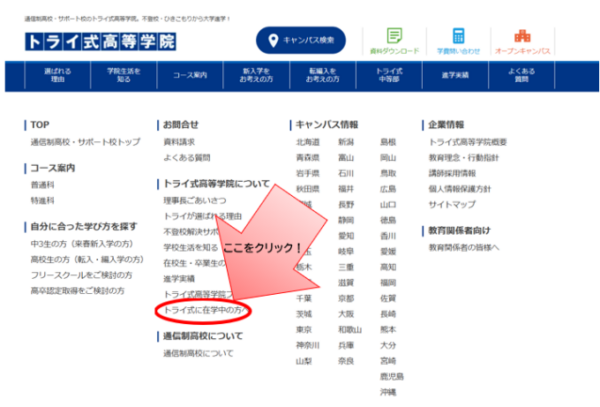
Task: Open the コース案内 nav menu item
Action: click(x=191, y=76)
